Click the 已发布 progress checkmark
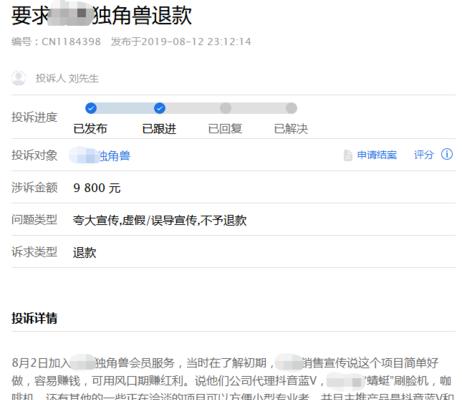462x400 pixels. 91,108
